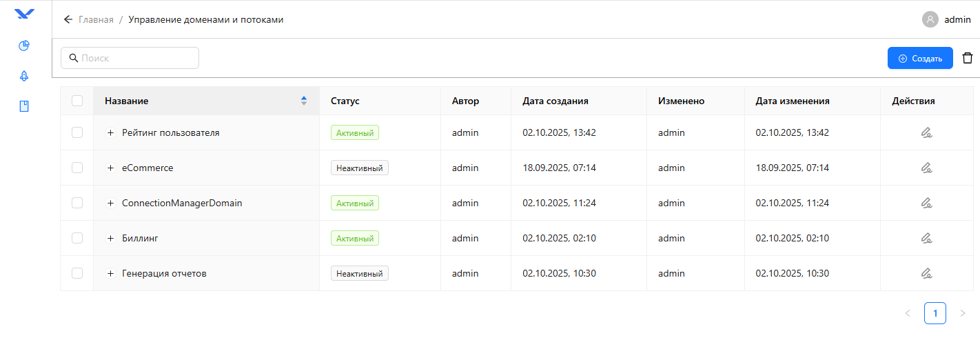Expand the Биллинг row
This screenshot has width=980, height=358.
[110, 238]
